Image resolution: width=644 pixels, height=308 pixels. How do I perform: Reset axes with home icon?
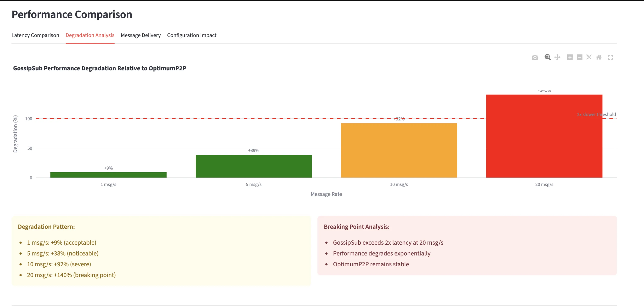[x=599, y=57]
